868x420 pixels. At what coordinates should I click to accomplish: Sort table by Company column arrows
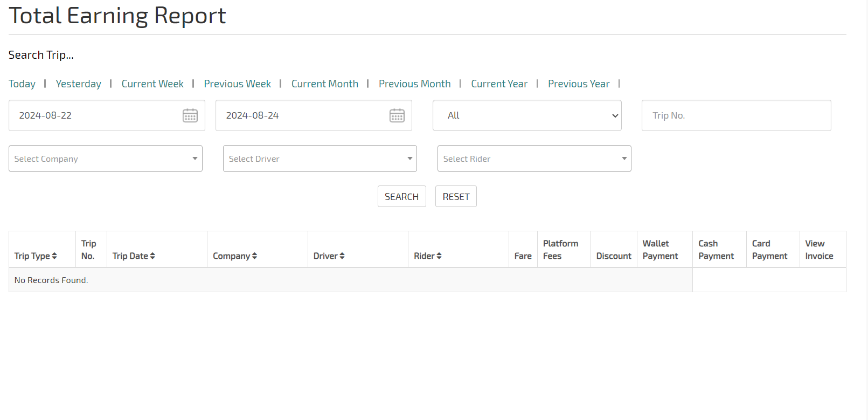click(254, 256)
